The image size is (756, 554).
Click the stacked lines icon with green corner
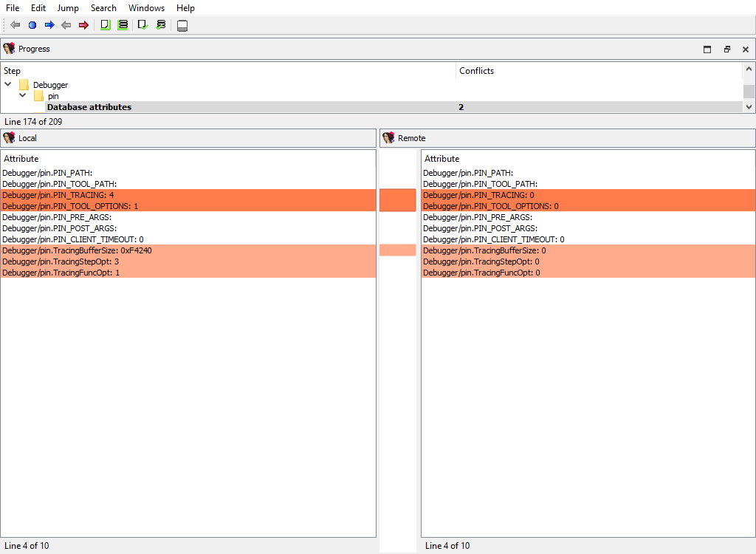123,25
